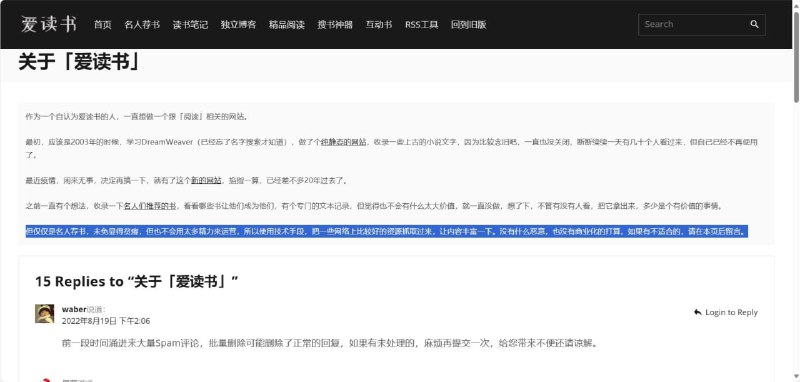This screenshot has height=382, width=800.
Task: Click the 15 Replies to heading
Action: 137,282
